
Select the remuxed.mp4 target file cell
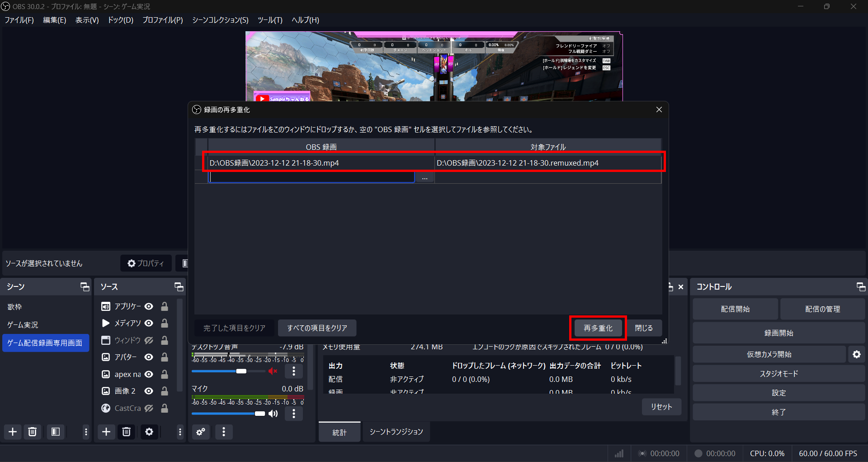pyautogui.click(x=548, y=163)
